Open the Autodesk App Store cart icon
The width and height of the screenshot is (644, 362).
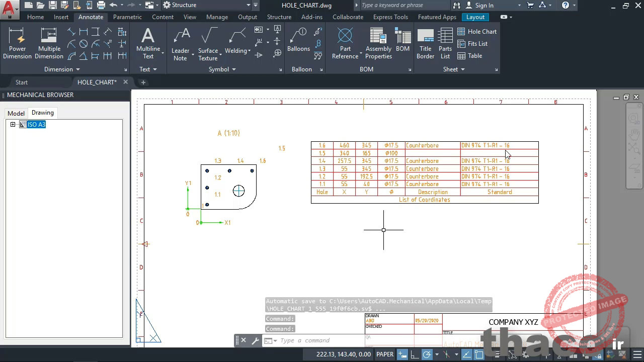click(x=530, y=5)
